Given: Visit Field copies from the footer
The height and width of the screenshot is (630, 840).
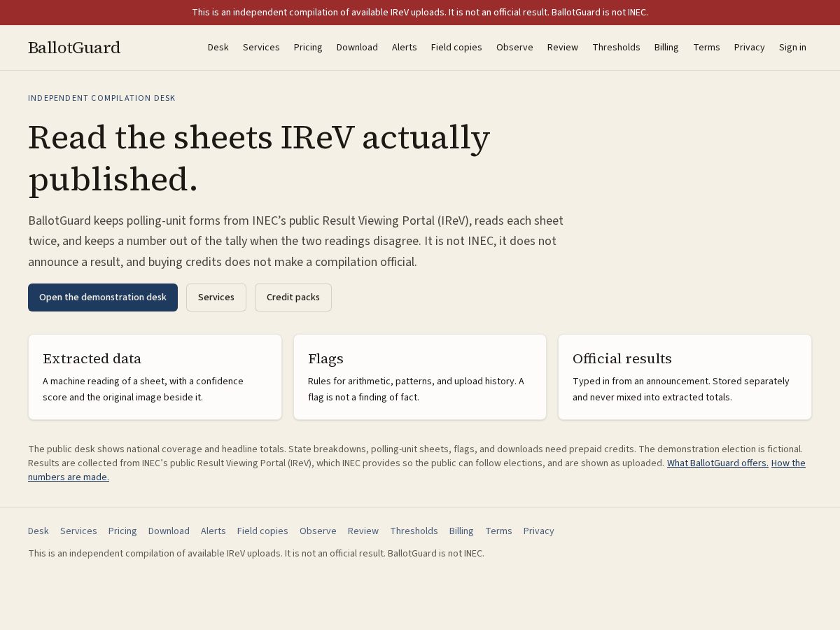Looking at the screenshot, I should [x=262, y=531].
